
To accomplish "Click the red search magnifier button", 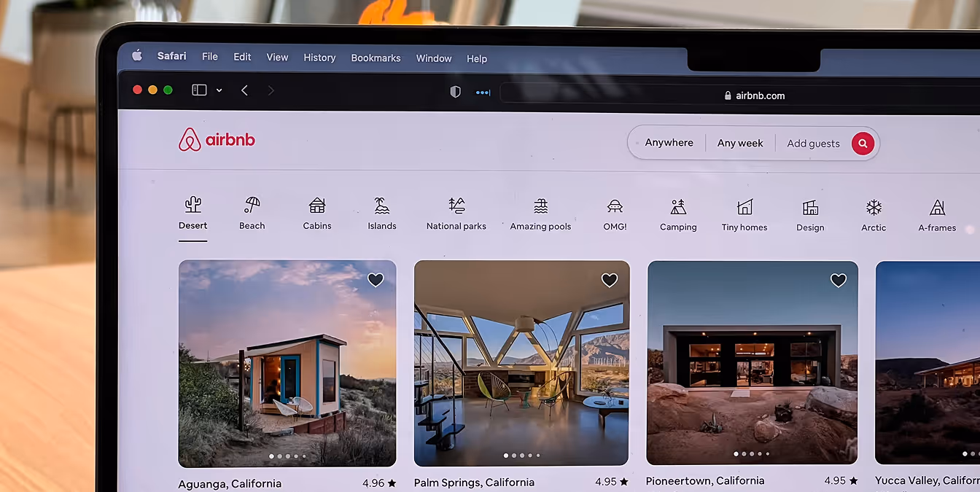I will click(863, 144).
